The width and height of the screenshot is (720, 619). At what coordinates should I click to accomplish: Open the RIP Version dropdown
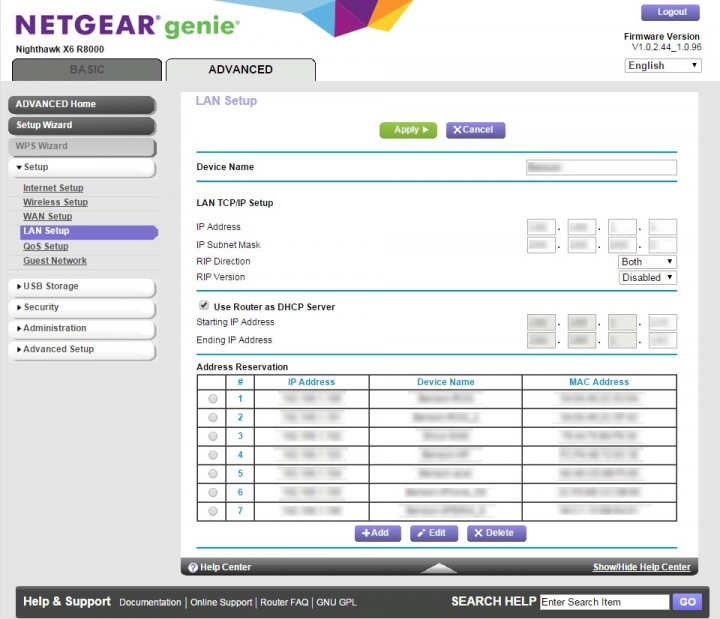(647, 277)
